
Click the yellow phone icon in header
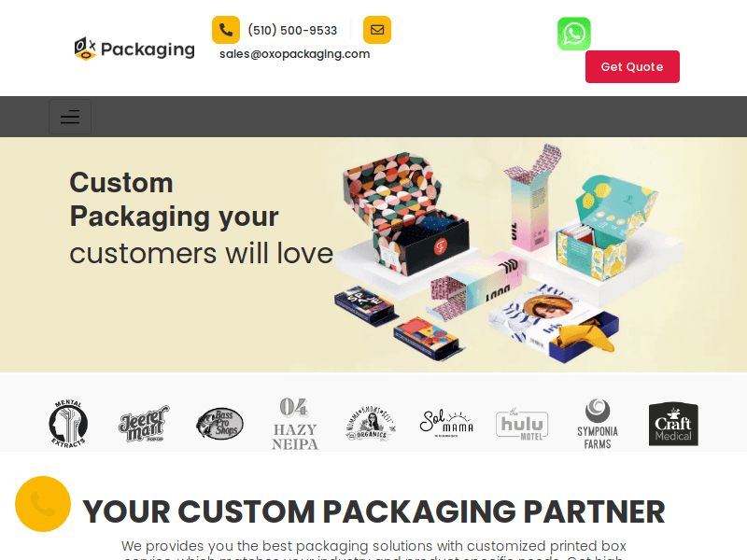click(226, 30)
